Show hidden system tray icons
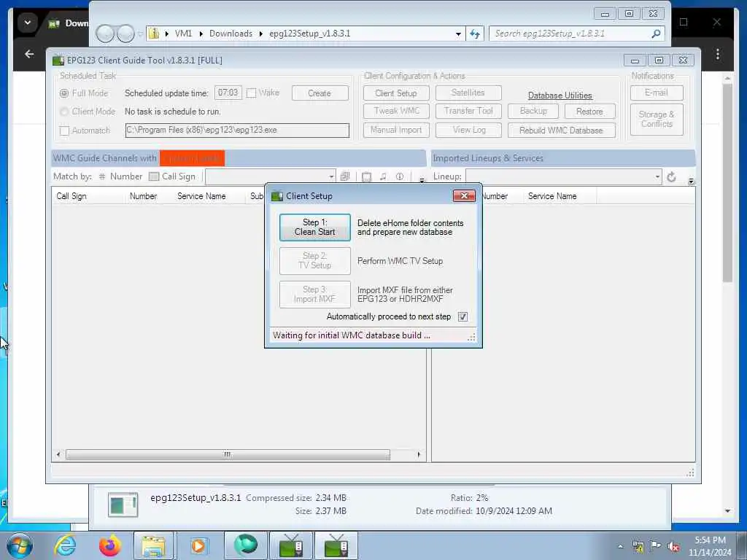 [620, 546]
